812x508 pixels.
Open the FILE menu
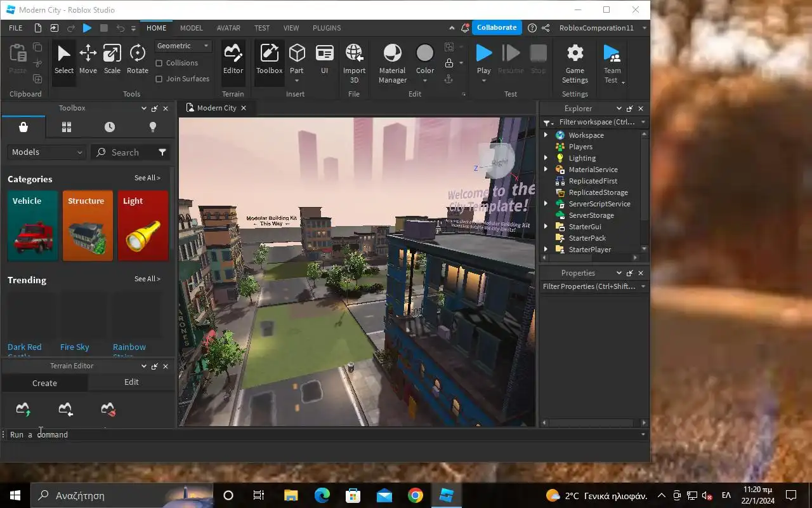pos(16,28)
